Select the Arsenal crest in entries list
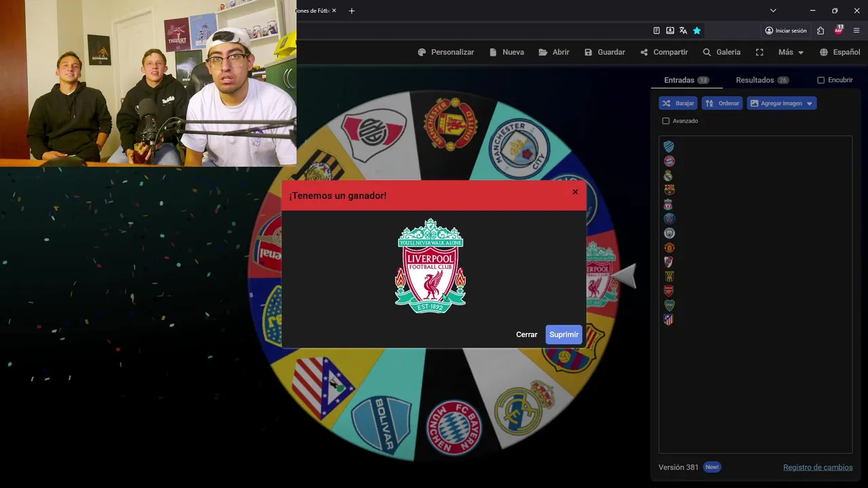The image size is (868, 488). click(669, 291)
